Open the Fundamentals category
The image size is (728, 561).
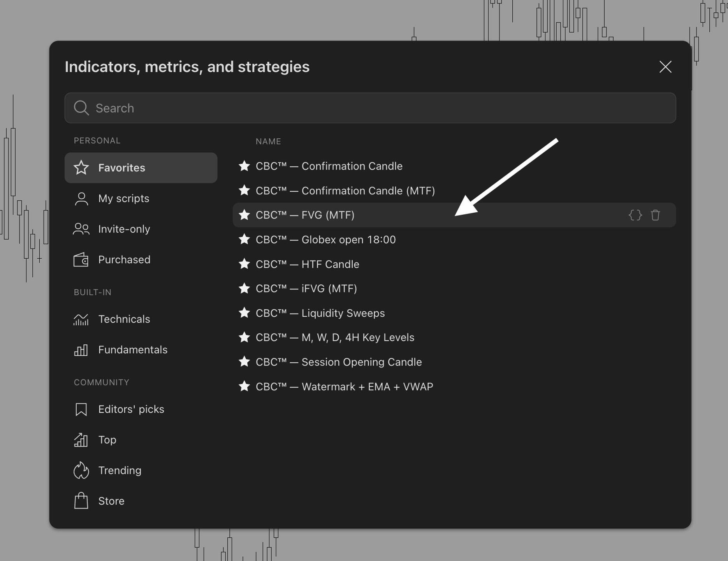[x=141, y=349]
